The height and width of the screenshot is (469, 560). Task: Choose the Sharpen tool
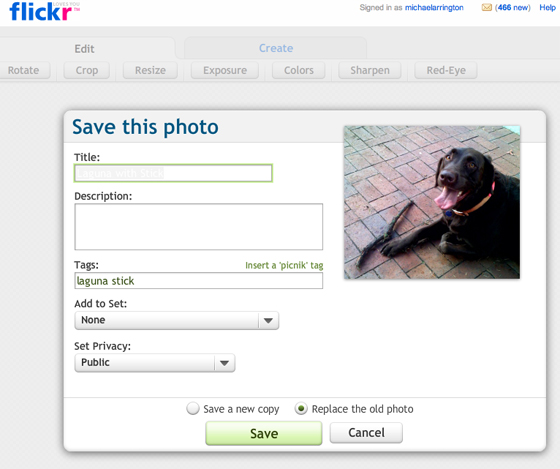370,70
